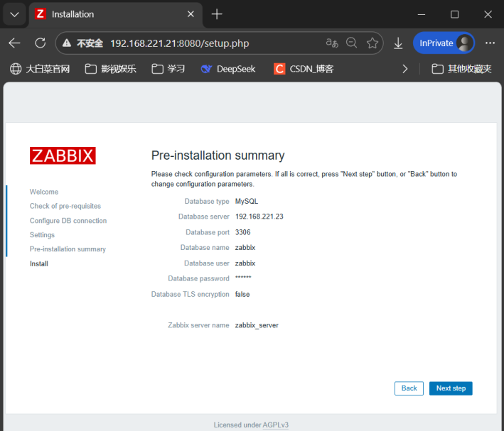This screenshot has width=504, height=431.
Task: Click the ZABBIX logo
Action: tap(63, 156)
